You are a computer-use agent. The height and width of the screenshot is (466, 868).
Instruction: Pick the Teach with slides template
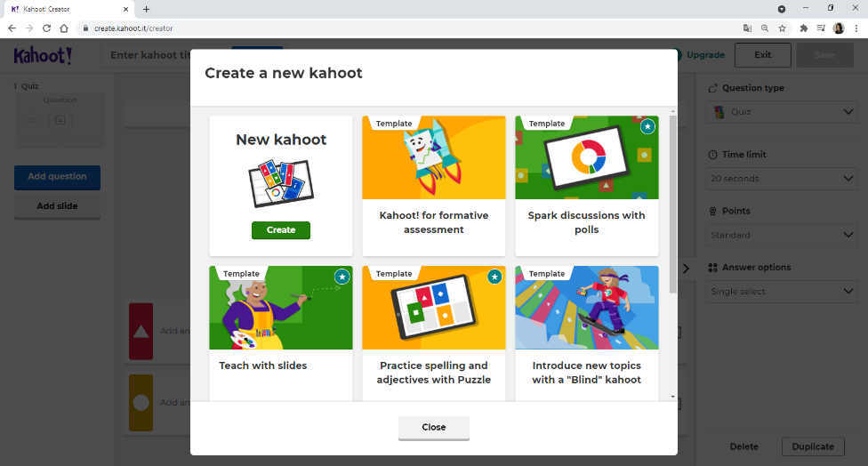[x=281, y=332]
